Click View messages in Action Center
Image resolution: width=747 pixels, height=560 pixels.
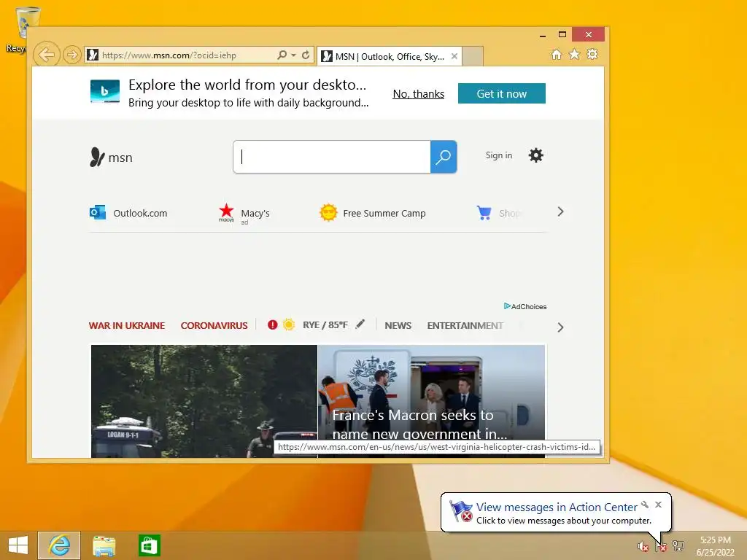tap(557, 507)
